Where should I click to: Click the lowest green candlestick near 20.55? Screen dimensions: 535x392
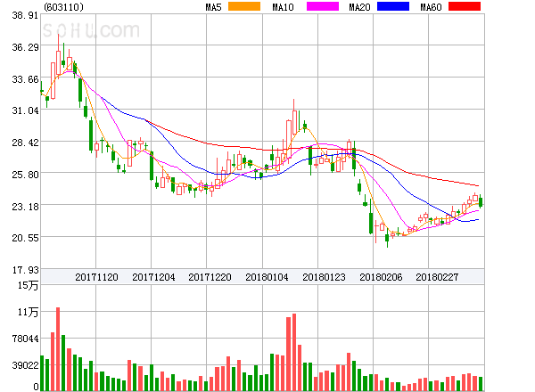[x=387, y=238]
